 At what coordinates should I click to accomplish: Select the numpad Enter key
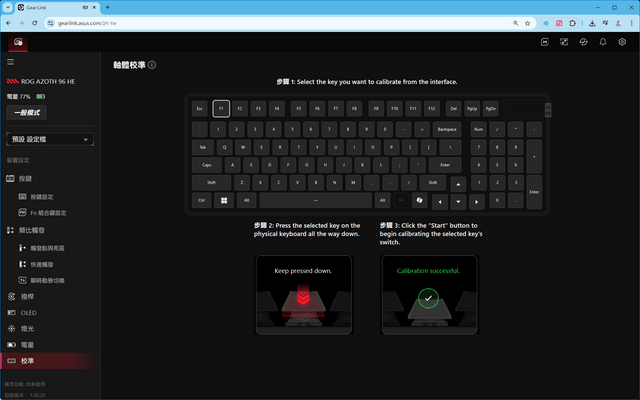[534, 192]
